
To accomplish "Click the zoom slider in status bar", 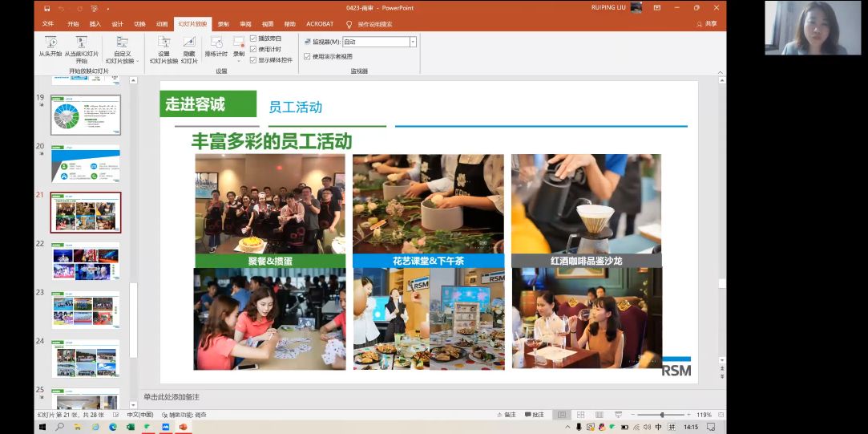I will coord(661,415).
